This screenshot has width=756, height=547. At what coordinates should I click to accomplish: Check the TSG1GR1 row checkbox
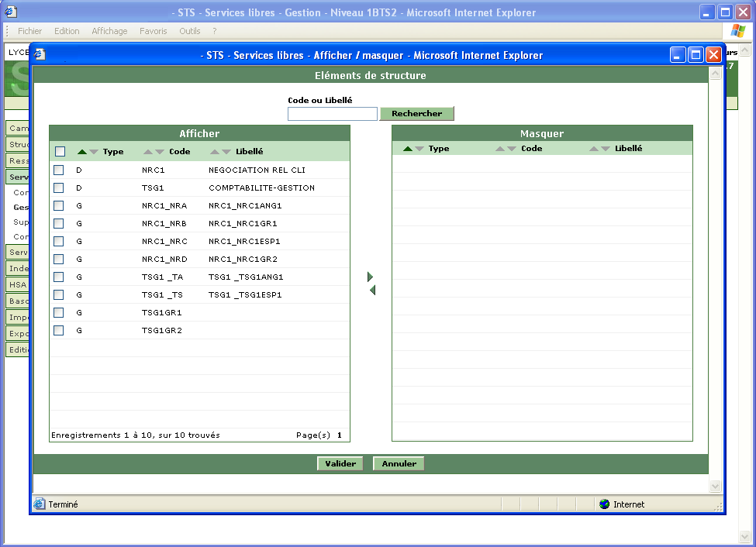(58, 312)
